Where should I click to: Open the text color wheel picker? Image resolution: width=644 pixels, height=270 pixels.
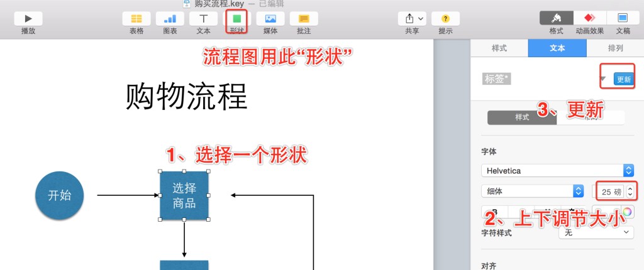tap(627, 211)
